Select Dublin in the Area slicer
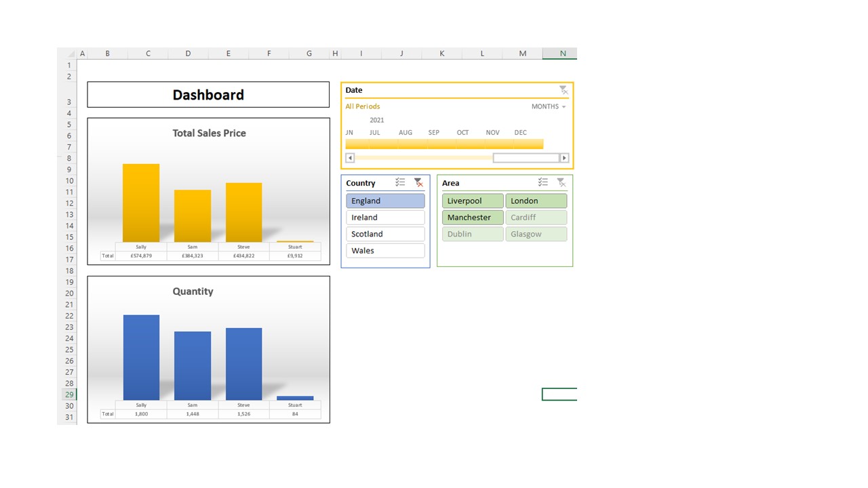The width and height of the screenshot is (868, 488). pyautogui.click(x=472, y=233)
